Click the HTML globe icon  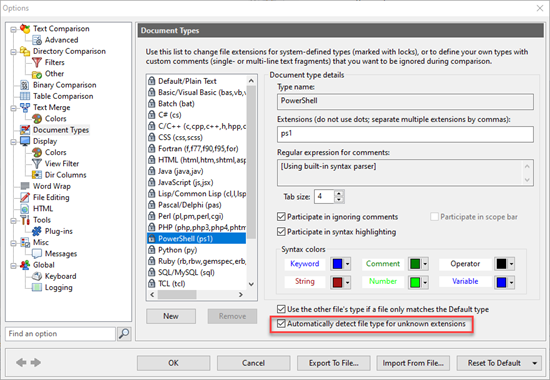tap(25, 209)
